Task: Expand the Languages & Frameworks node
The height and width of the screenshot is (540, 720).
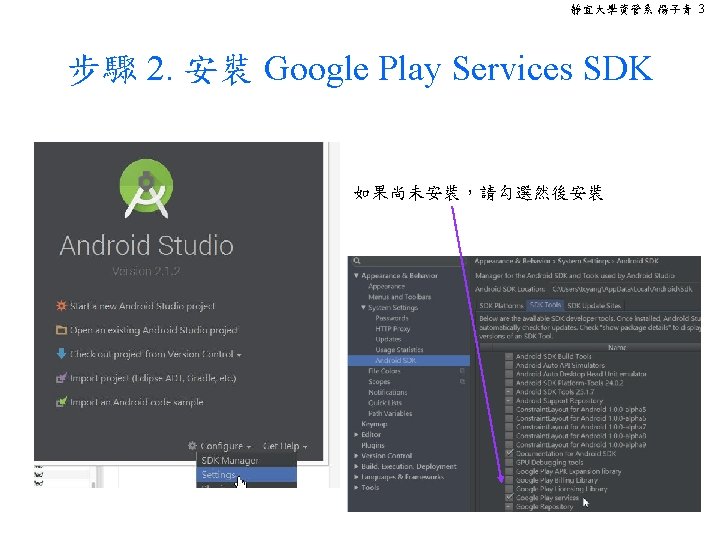Action: click(356, 477)
